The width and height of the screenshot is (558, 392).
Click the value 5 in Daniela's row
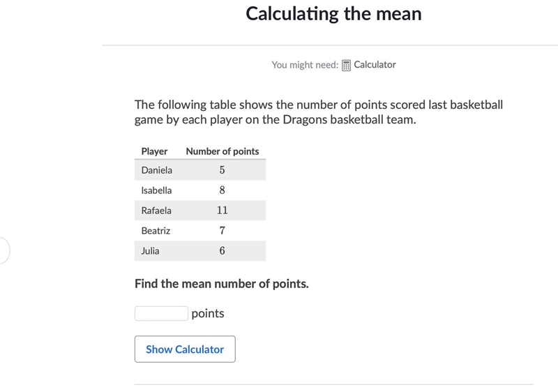tap(222, 170)
